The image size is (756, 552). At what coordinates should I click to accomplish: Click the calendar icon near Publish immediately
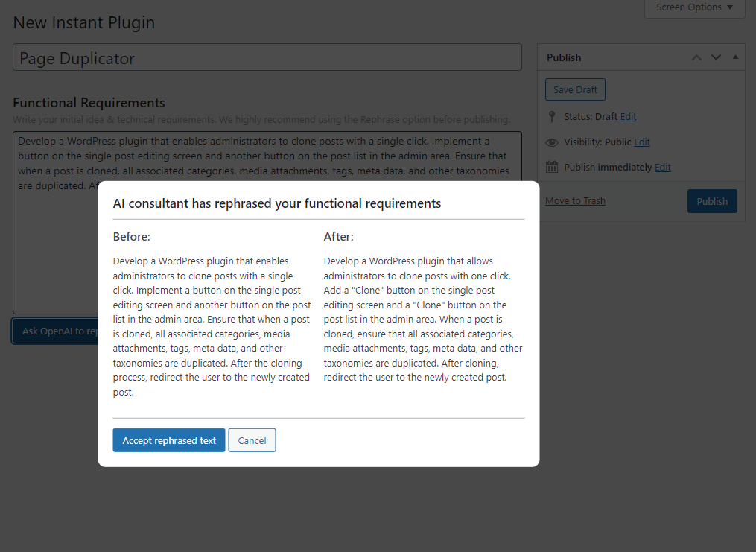[x=551, y=167]
